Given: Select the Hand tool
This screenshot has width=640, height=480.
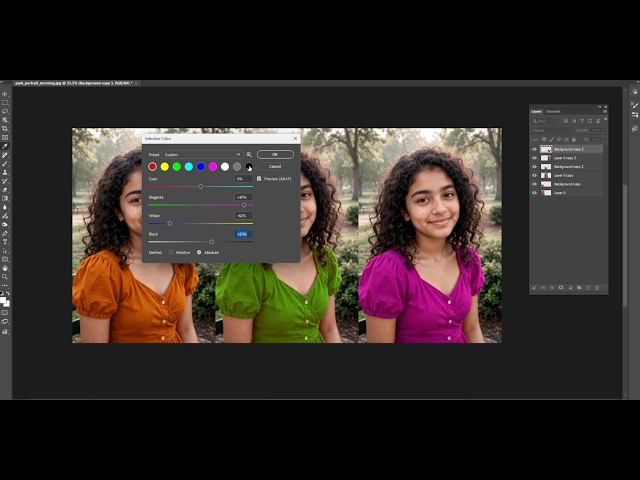Looking at the screenshot, I should 5,268.
